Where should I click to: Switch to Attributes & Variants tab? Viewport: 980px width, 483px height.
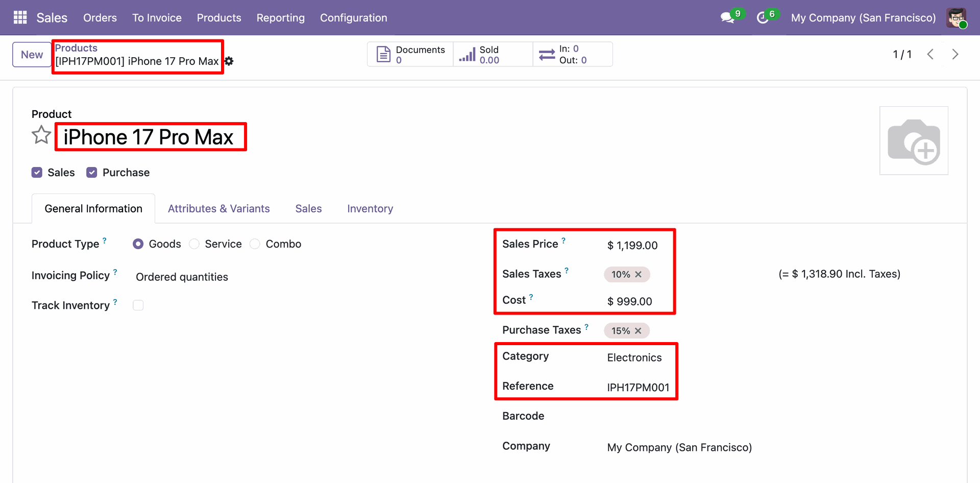click(219, 208)
